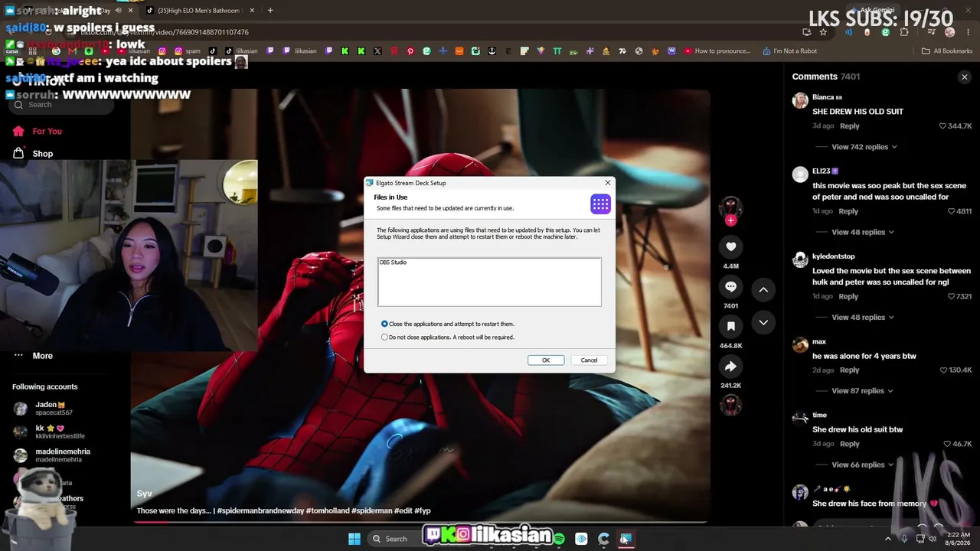980x551 pixels.
Task: Click the #spidermanbrandnewday hashtag in caption
Action: (x=262, y=510)
